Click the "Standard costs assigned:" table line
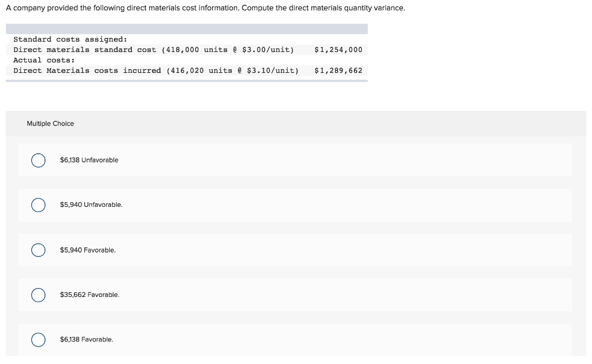 tap(70, 39)
